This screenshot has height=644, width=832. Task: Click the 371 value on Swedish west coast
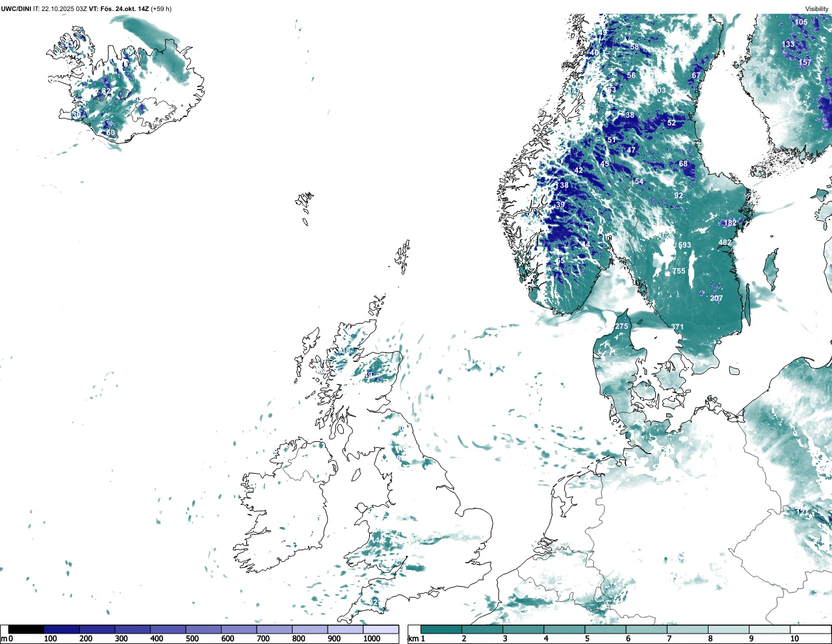(x=677, y=327)
